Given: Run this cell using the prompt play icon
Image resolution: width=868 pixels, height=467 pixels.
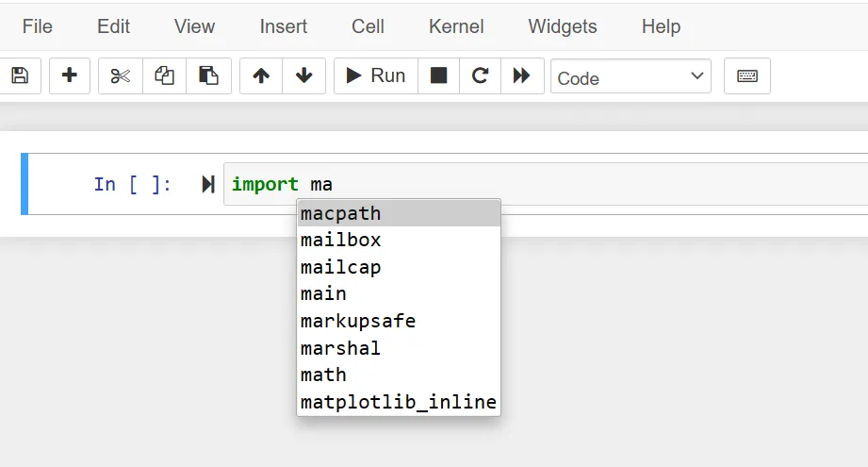Looking at the screenshot, I should (208, 185).
